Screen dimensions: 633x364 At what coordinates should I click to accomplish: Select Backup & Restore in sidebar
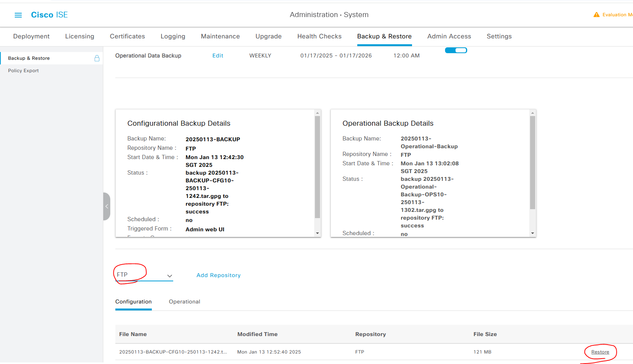tap(29, 58)
